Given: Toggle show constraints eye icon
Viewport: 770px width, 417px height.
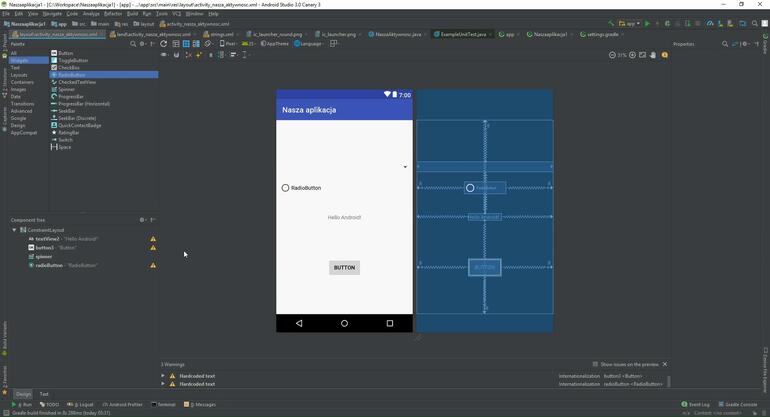Looking at the screenshot, I should click(164, 55).
